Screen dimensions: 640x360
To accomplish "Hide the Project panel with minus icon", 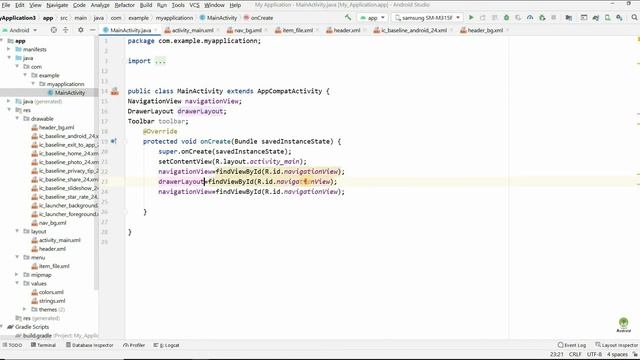I will pos(93,30).
